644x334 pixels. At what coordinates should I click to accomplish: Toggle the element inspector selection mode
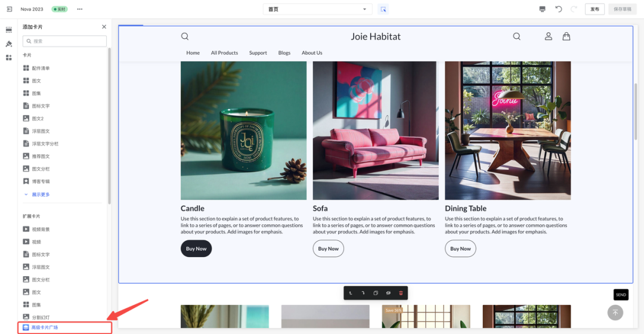click(x=383, y=9)
